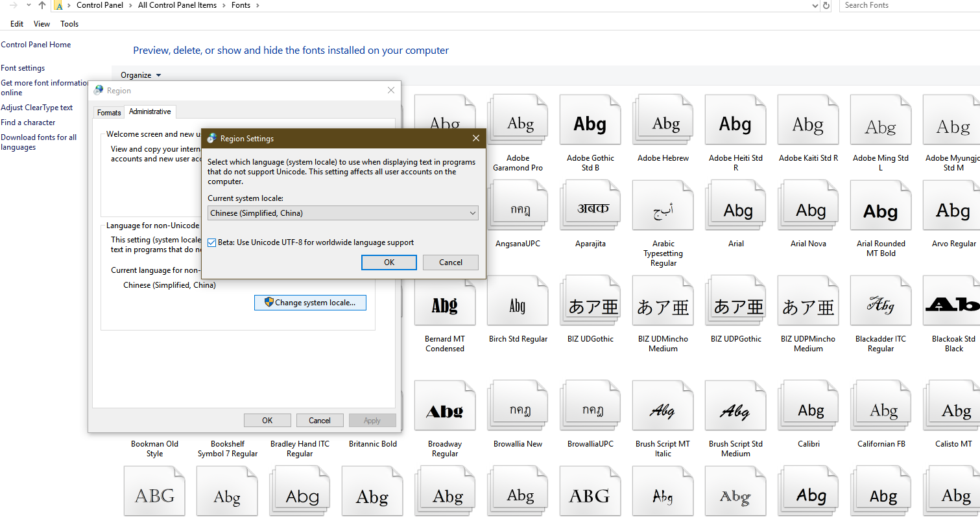The width and height of the screenshot is (980, 525).
Task: Expand the chevron after Fonts breadcrumb
Action: [x=257, y=5]
